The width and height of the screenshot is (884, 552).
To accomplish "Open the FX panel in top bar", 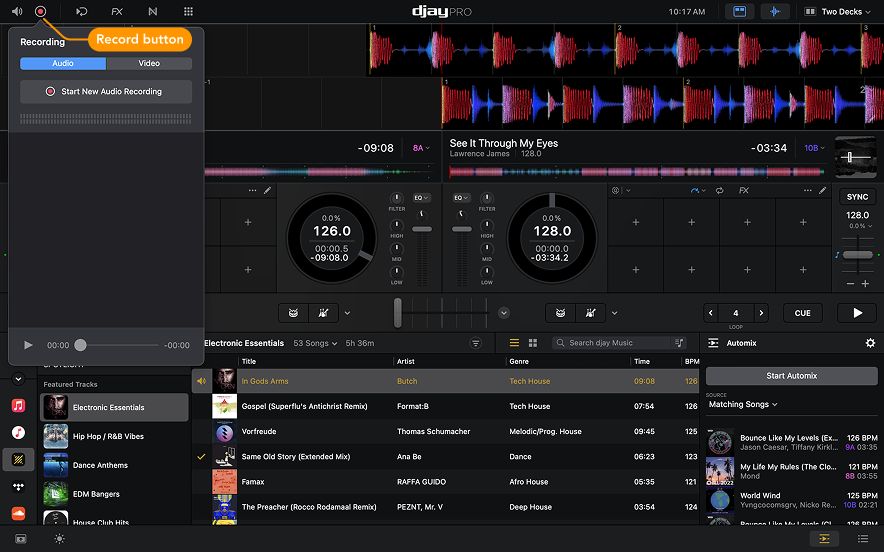I will 117,11.
